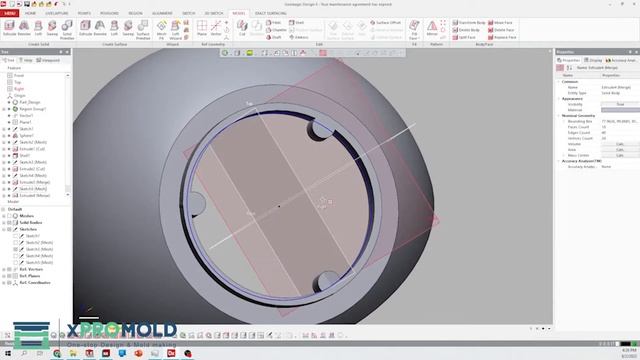Expand the Extrude1 (Cut) feature node
Viewport: 640px width, 360px height.
point(4,149)
